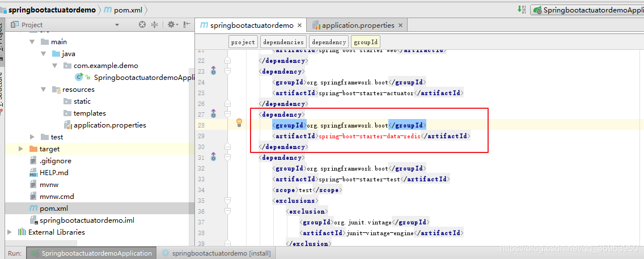Screen dimensions: 644x259
Task: Click the gutter marker icon on line 31
Action: click(213, 157)
